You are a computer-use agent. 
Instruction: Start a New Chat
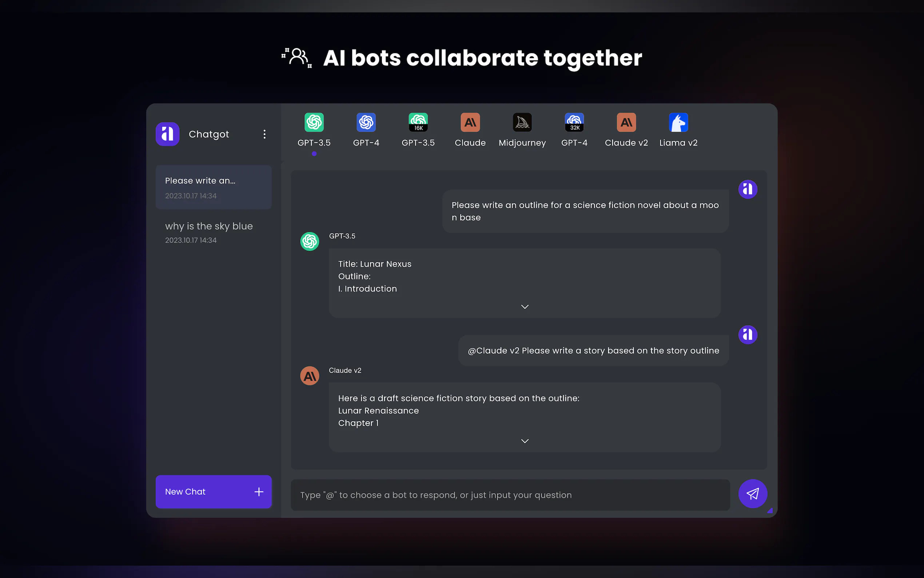click(214, 492)
